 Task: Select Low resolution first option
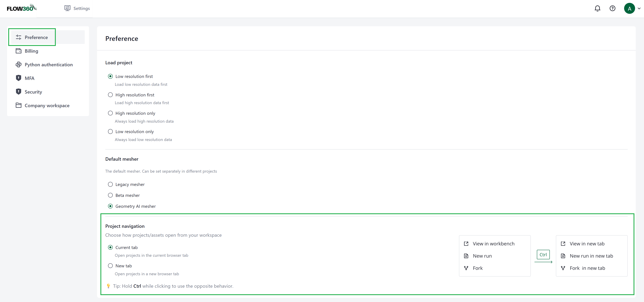[x=110, y=76]
